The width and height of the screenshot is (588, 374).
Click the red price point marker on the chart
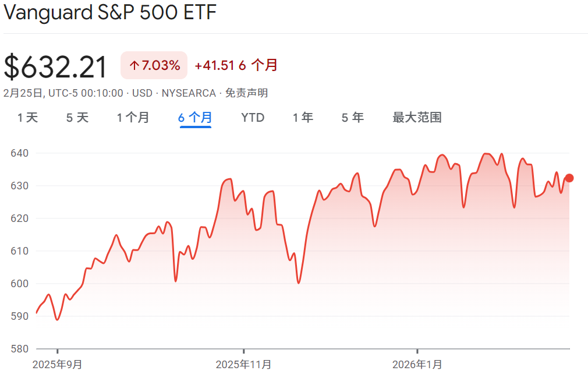(569, 178)
